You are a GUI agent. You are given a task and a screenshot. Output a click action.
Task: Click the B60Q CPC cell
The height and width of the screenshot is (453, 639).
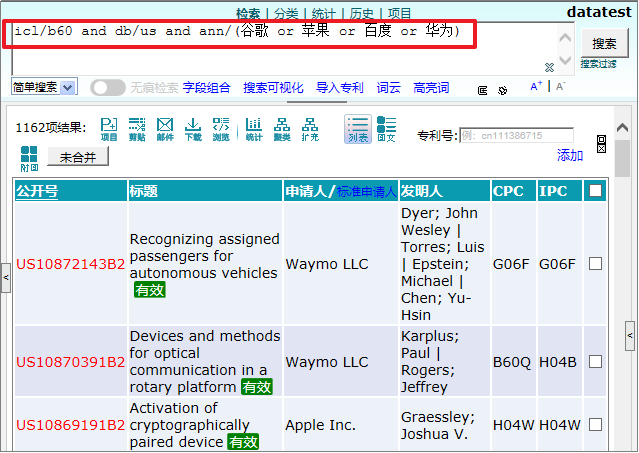click(x=512, y=362)
